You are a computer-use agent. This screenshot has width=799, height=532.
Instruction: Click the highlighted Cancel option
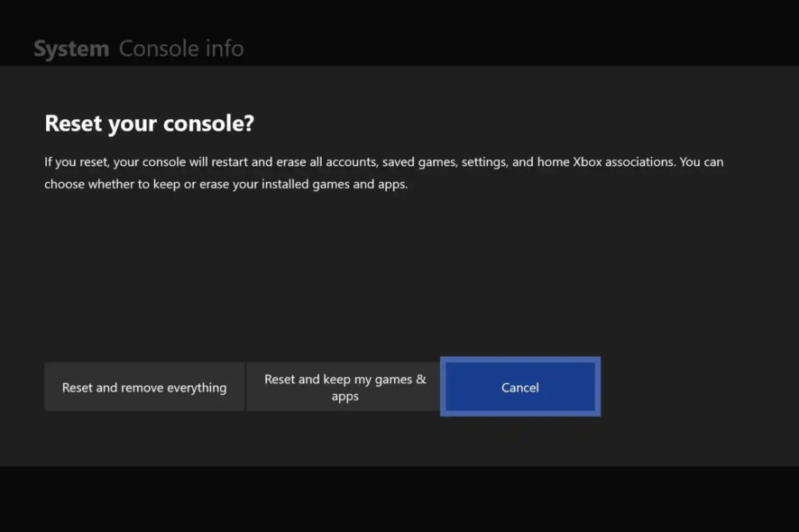tap(520, 387)
